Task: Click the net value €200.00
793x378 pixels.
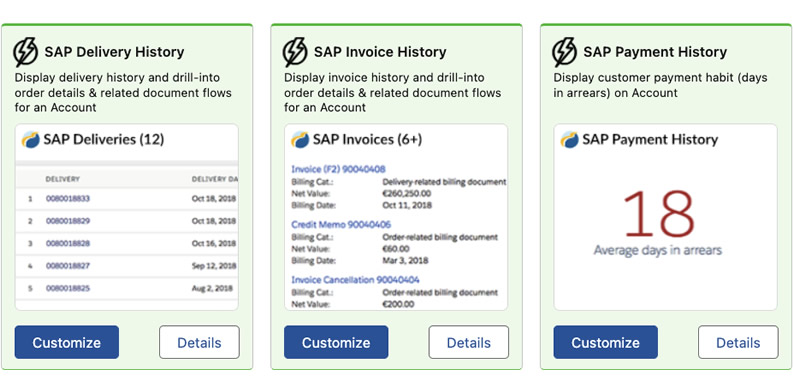Action: click(398, 304)
